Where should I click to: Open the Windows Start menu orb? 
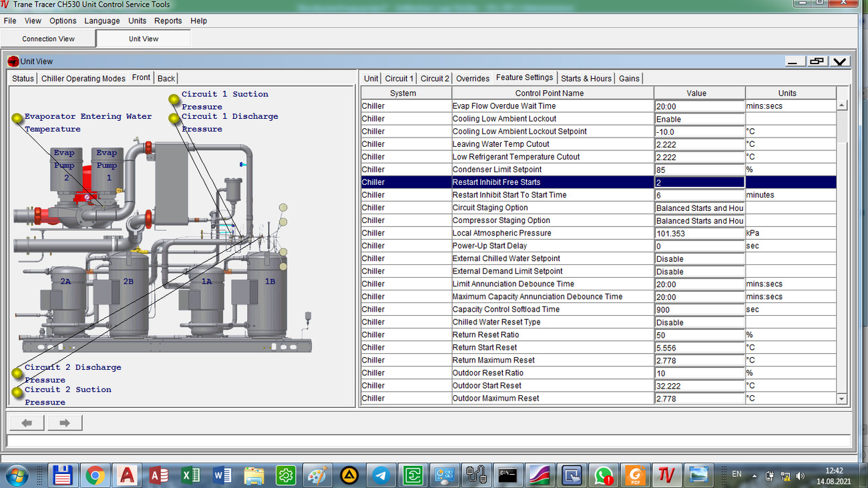coord(17,475)
